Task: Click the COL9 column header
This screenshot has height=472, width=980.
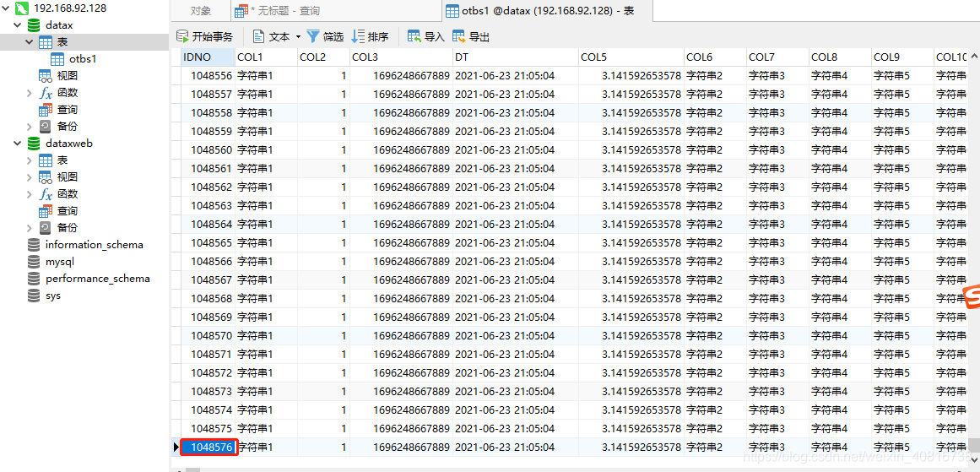Action: 903,57
